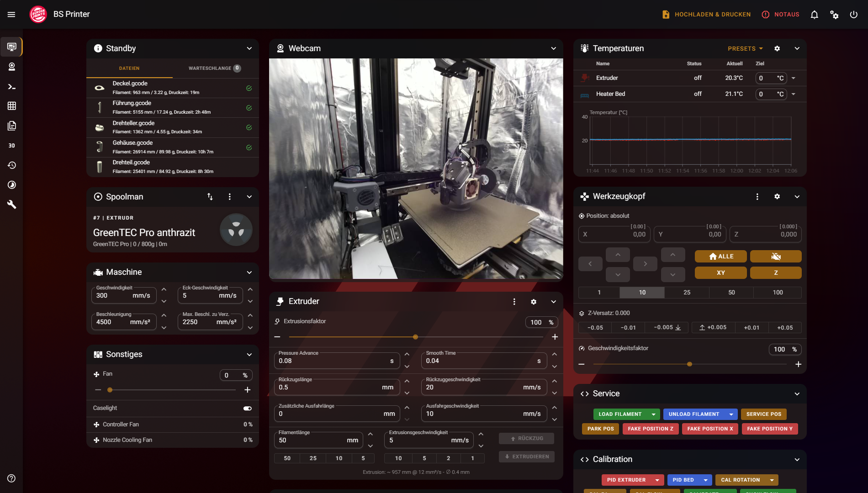Open the Webcam page from the sidebar
Image resolution: width=868 pixels, height=493 pixels.
(x=11, y=66)
